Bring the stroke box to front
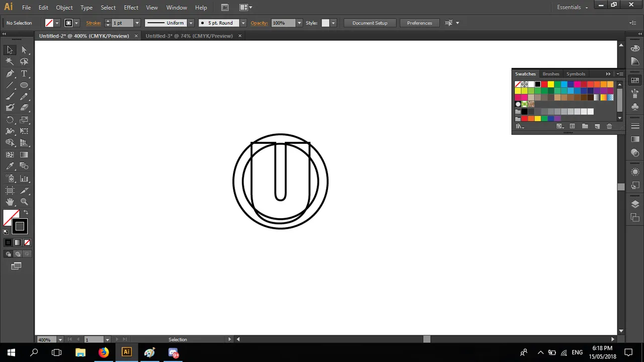 pyautogui.click(x=20, y=226)
